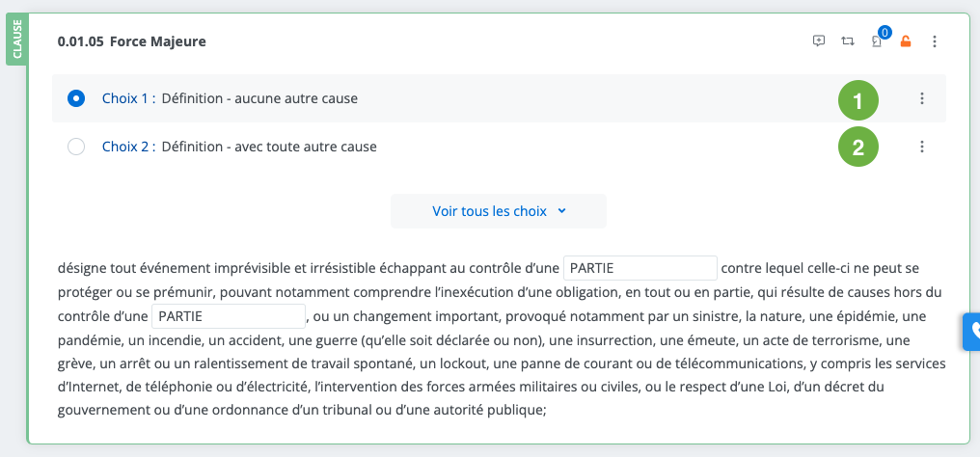This screenshot has width=980, height=457.
Task: Select the Choix 2 radio button
Action: coord(77,147)
